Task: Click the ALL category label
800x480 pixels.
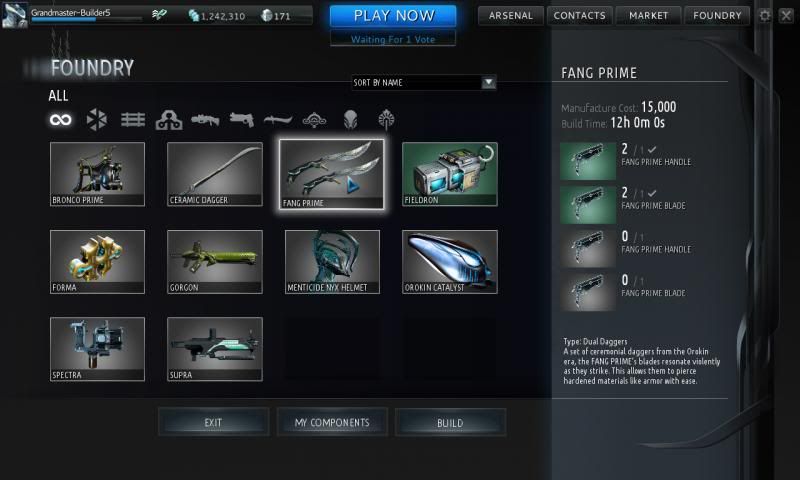Action: pos(58,96)
